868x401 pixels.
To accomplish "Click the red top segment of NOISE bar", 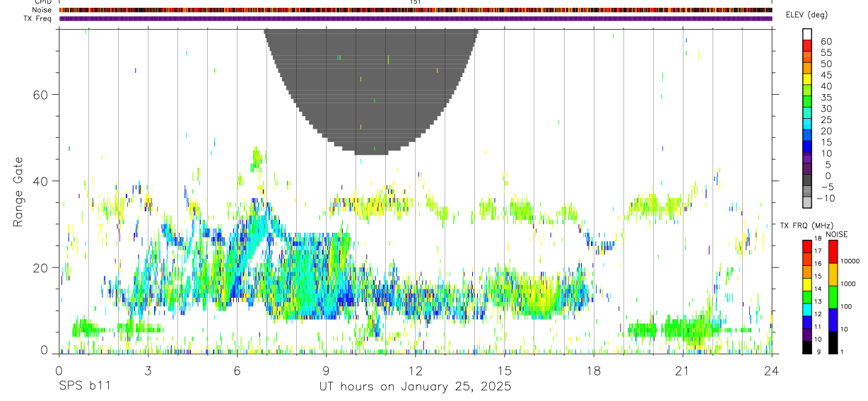I will click(833, 252).
